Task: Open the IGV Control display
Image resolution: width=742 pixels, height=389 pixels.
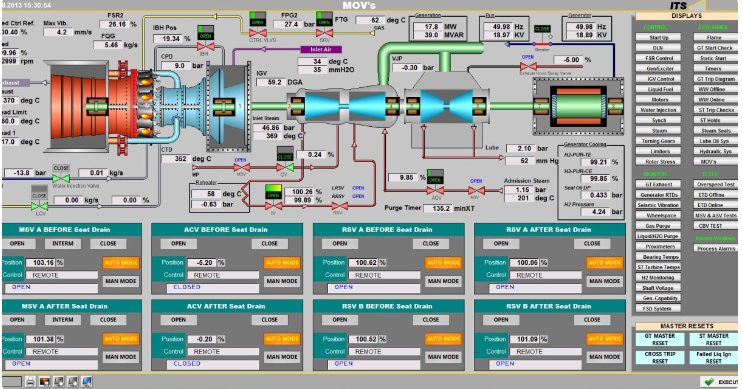Action: 659,79
